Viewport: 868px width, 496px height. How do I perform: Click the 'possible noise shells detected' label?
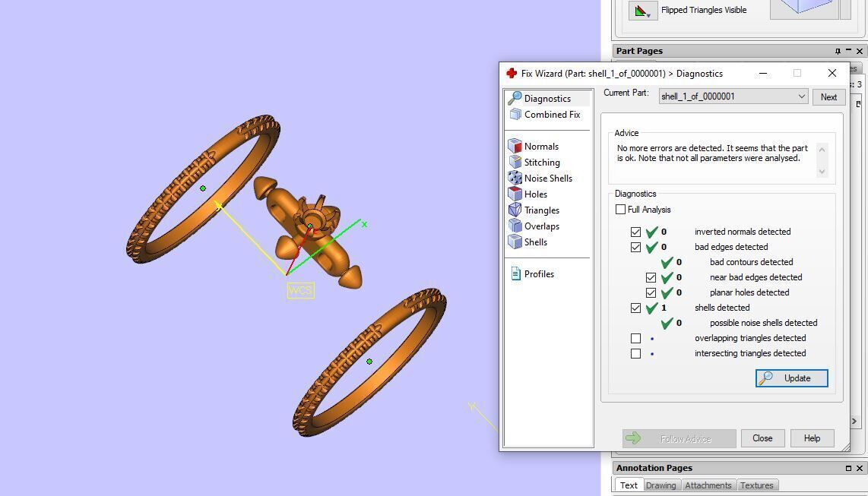(x=763, y=323)
